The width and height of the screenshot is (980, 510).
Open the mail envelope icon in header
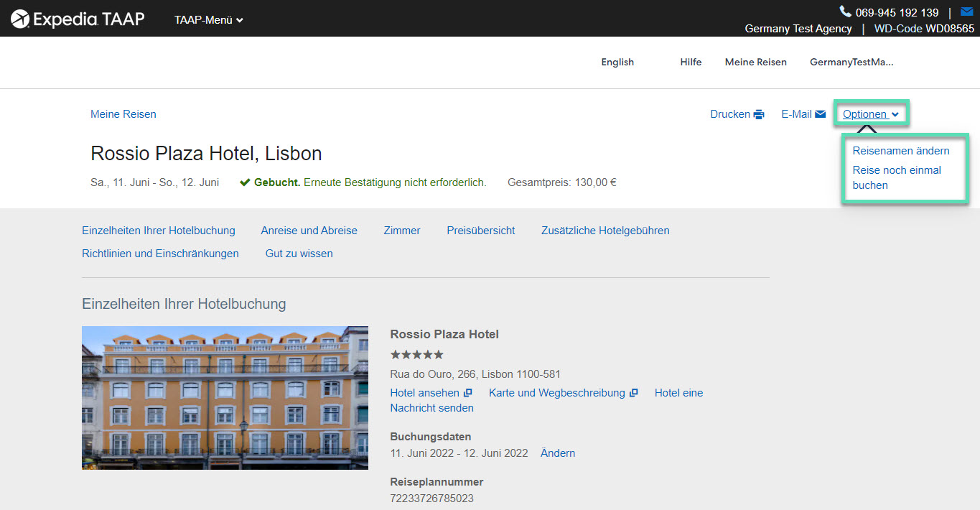click(x=966, y=11)
